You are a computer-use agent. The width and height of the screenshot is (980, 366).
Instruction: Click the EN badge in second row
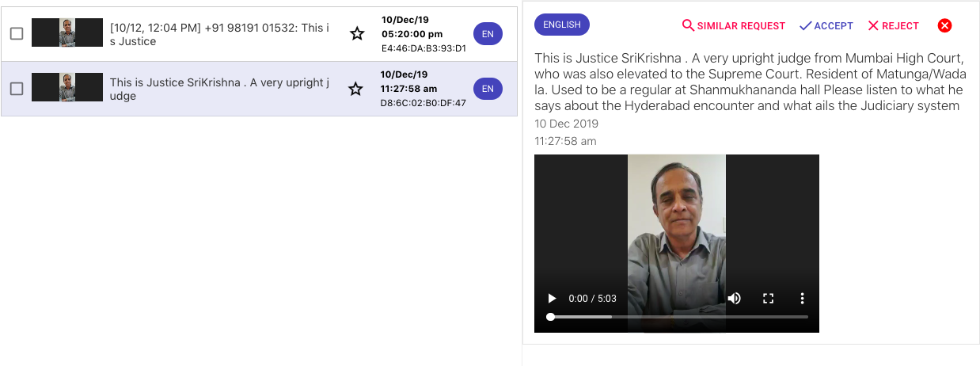coord(488,89)
